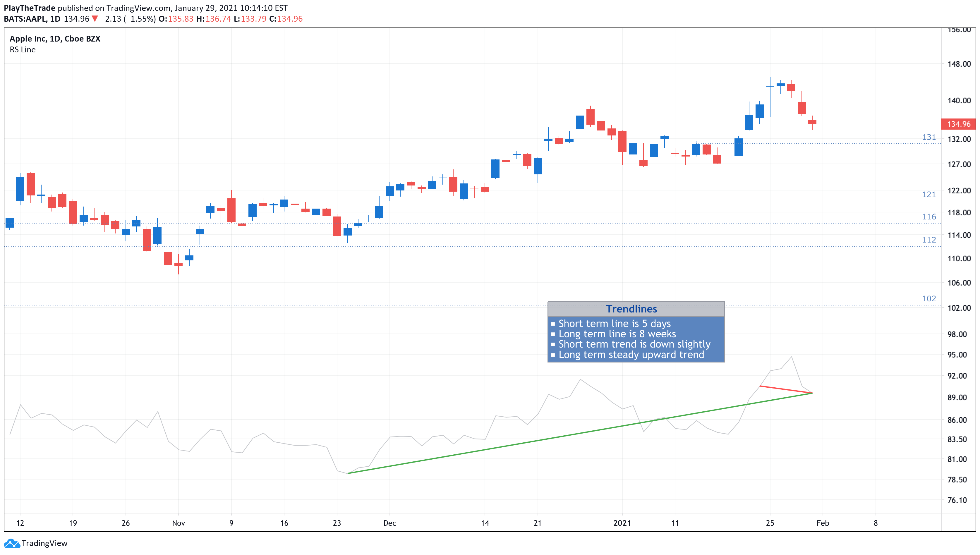Viewport: 980px width, 555px height.
Task: Click the low value 'L:133.79'
Action: 250,19
